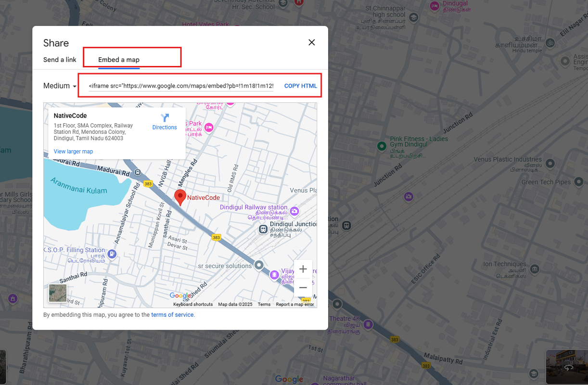This screenshot has height=385, width=588.
Task: Switch to satellite view thumbnail in preview
Action: (58, 293)
